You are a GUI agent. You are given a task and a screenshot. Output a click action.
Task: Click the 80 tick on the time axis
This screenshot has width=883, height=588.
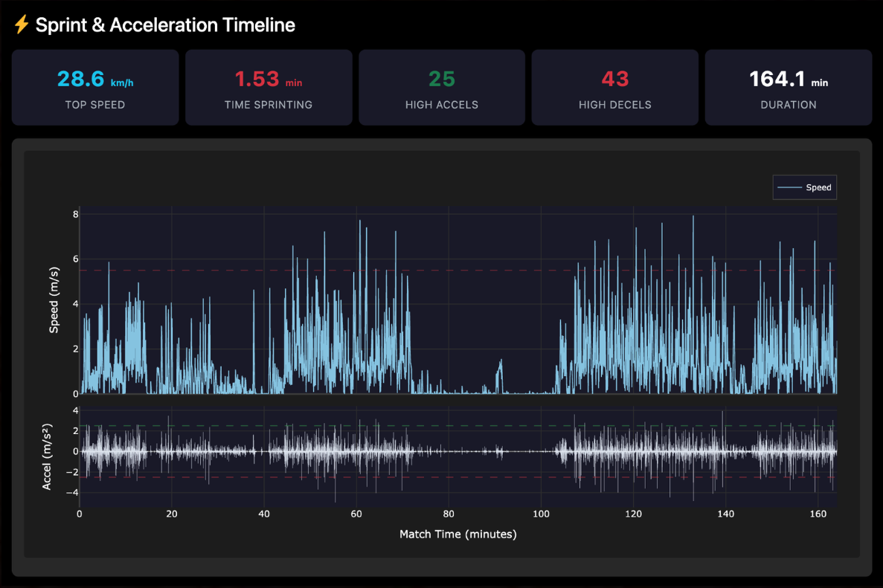[449, 514]
